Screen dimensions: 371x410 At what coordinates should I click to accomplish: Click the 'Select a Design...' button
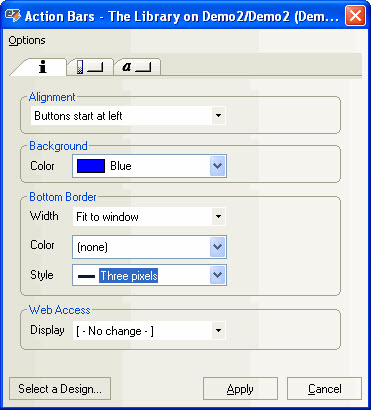(60, 389)
